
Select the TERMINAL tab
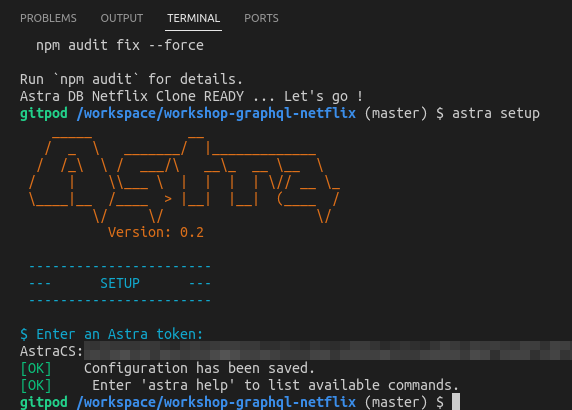[193, 18]
